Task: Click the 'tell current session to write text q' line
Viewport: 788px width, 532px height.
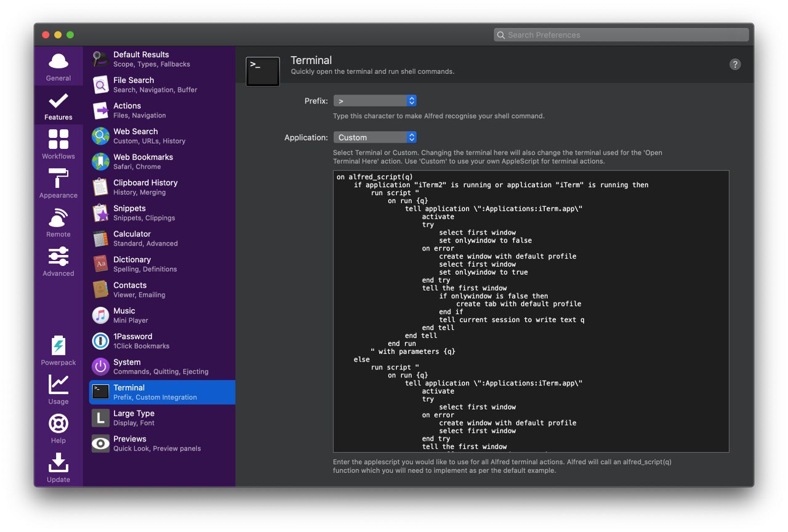Action: 512,320
